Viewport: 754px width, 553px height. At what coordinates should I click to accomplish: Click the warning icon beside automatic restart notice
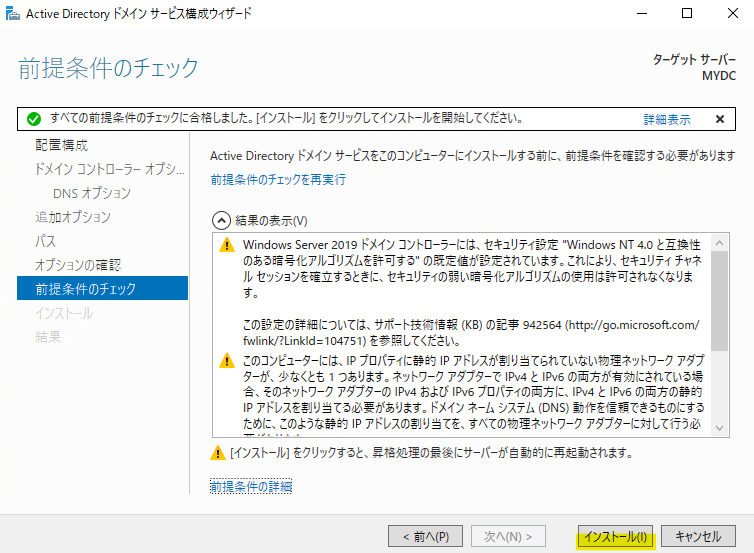[x=217, y=453]
